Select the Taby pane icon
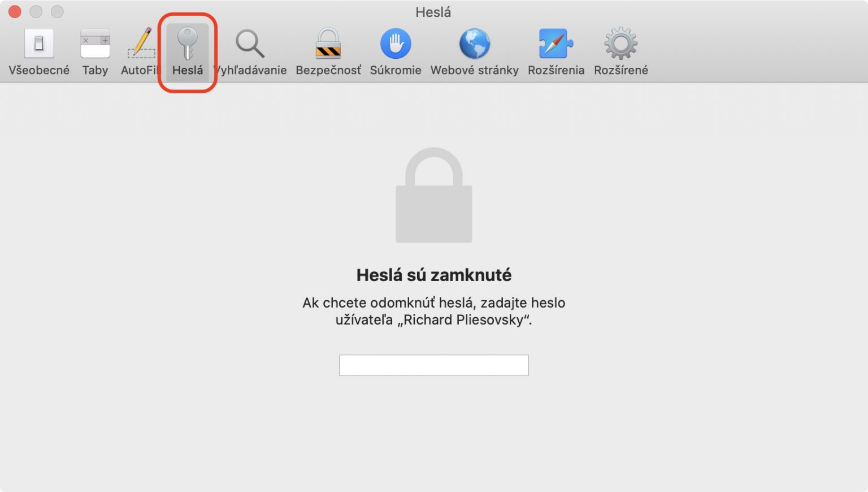 pos(95,44)
